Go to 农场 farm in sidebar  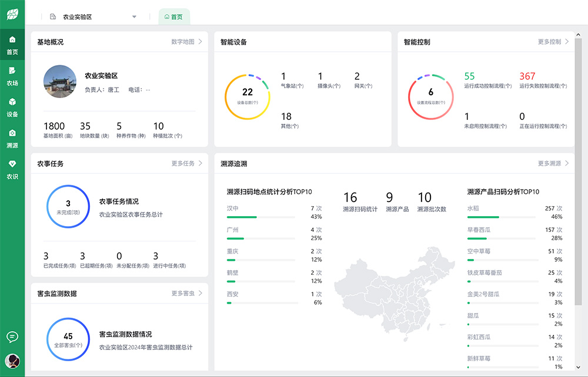coord(12,76)
